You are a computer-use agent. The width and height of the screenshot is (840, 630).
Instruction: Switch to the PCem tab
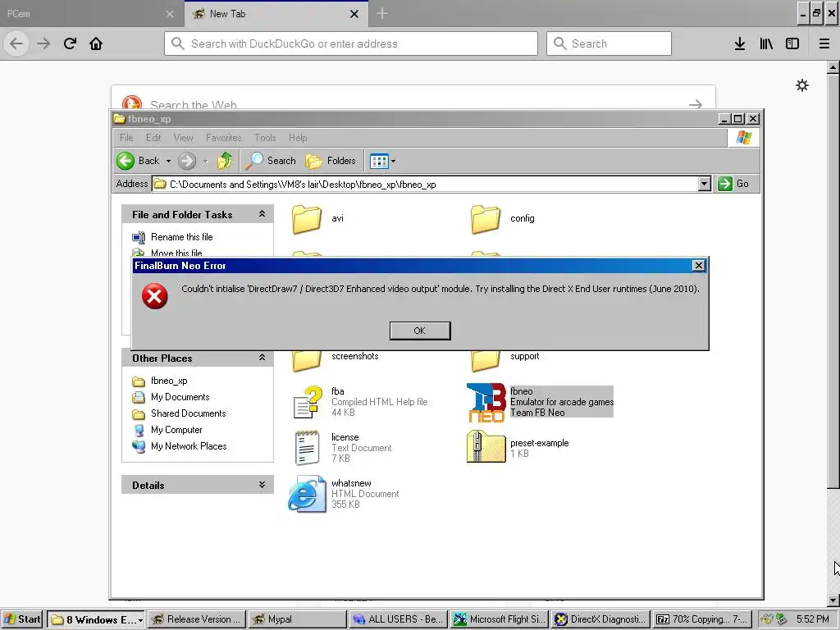91,14
